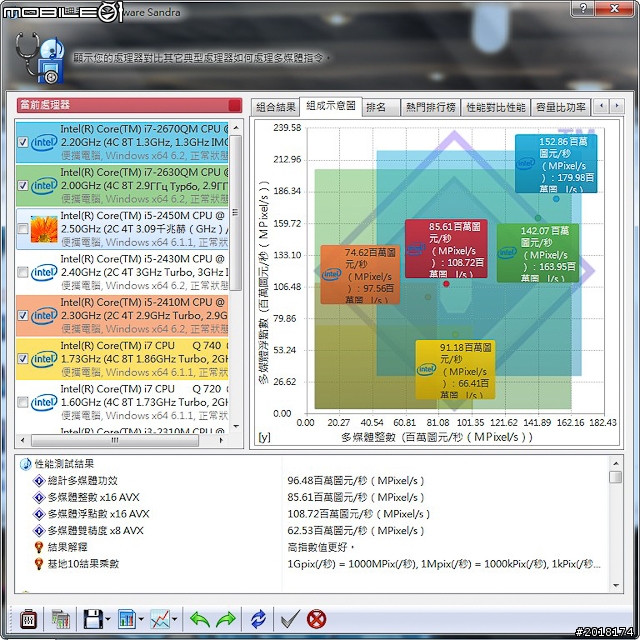Screen dimensions: 640x640
Task: Click the green forward arrow icon
Action: [226, 619]
